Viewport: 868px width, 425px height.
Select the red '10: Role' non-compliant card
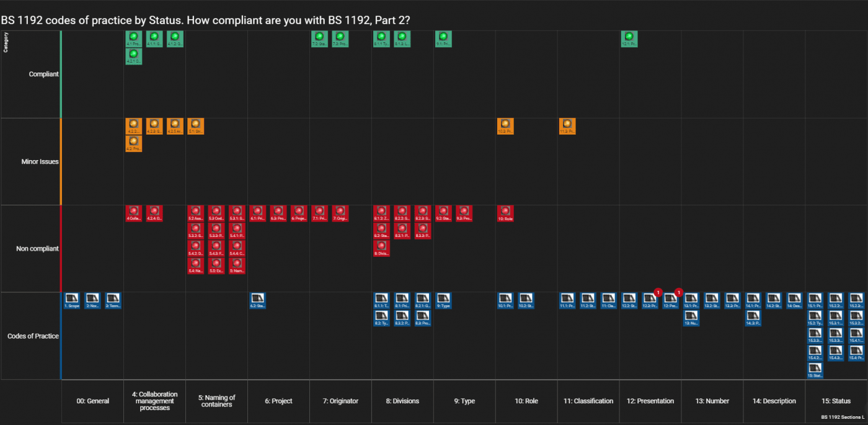pos(505,213)
